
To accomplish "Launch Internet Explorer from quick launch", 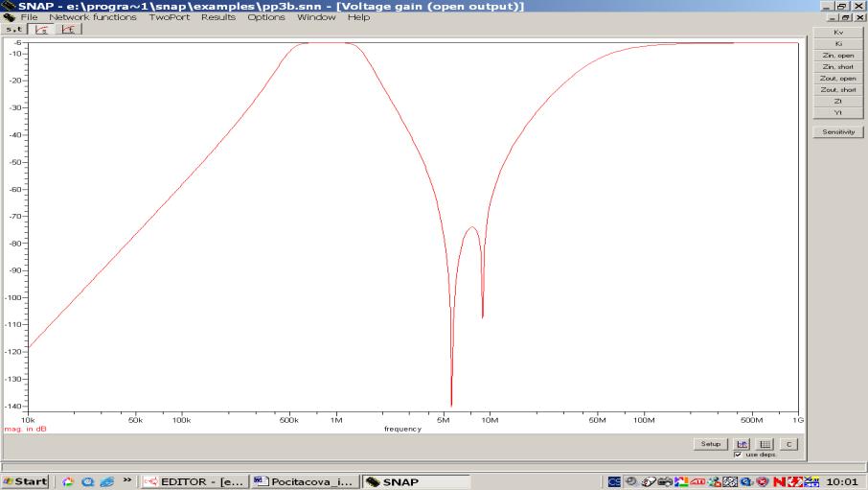I will (107, 481).
